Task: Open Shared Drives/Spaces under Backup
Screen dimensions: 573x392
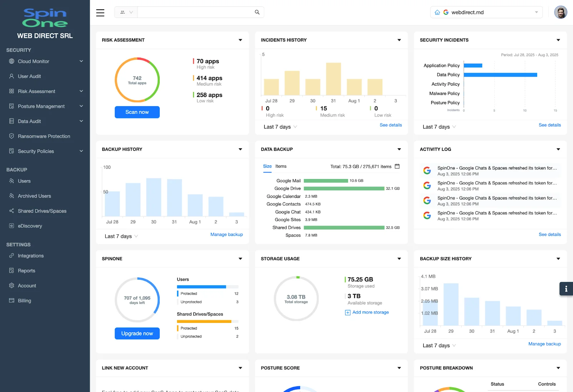Action: pos(42,211)
